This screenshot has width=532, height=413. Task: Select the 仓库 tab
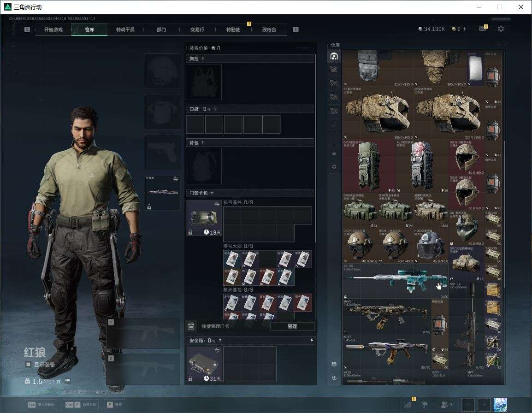[89, 29]
